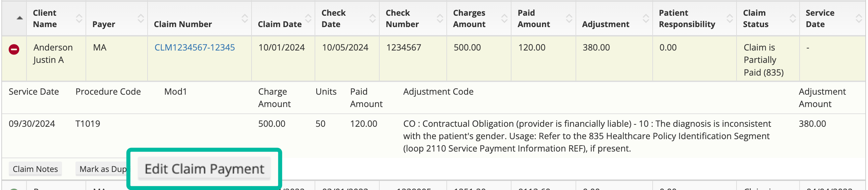Sort by Check Number column arrows
This screenshot has height=190, width=868.
[440, 18]
